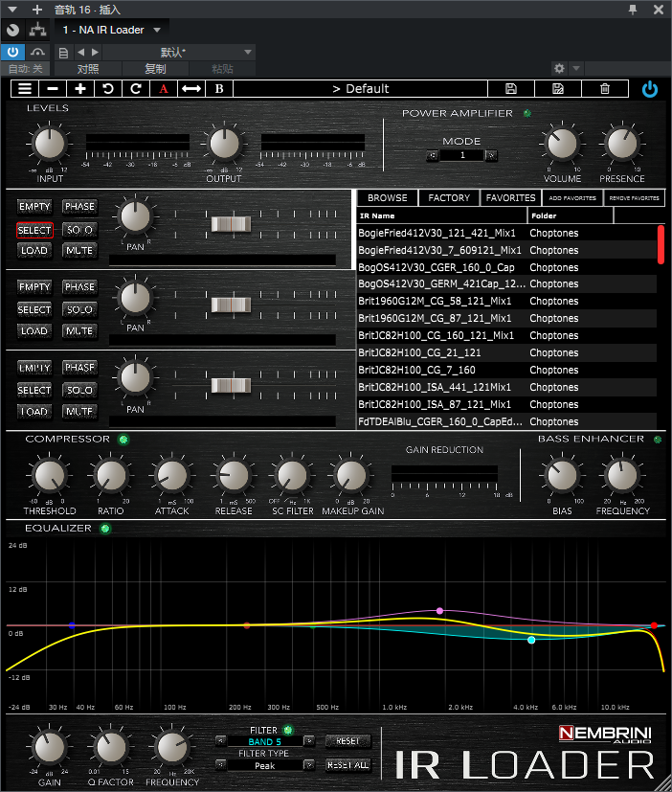Screen dimensions: 672x792
Task: Toggle the host bypass power button
Action: [x=12, y=52]
